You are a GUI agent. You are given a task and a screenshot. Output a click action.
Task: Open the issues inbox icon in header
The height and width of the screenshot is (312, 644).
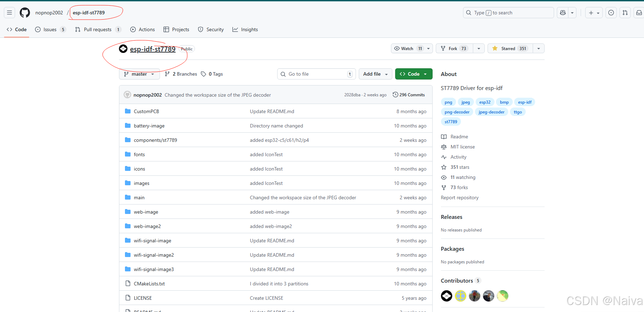pyautogui.click(x=611, y=13)
